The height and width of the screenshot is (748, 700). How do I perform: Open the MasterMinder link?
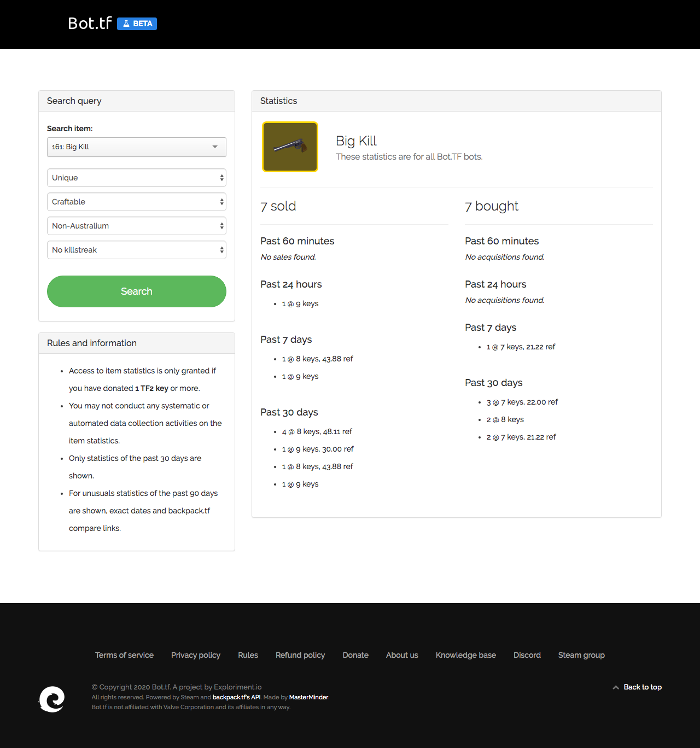(308, 697)
